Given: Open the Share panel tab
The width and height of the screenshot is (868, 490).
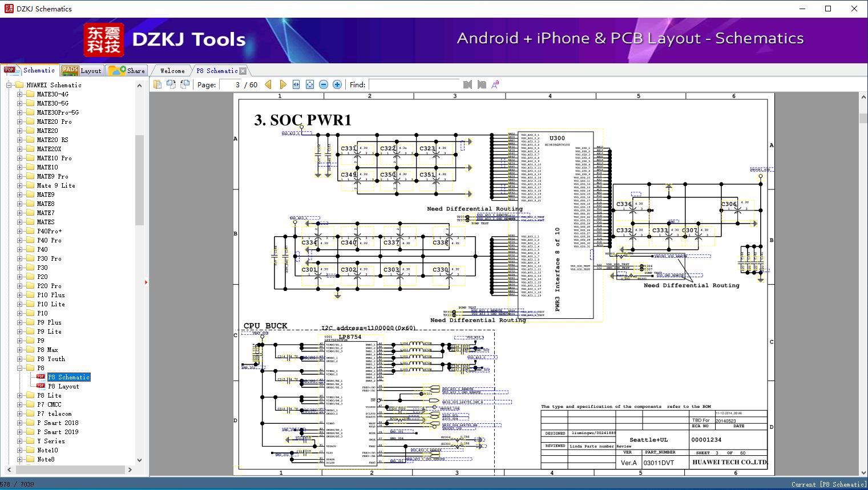Looking at the screenshot, I should [127, 70].
